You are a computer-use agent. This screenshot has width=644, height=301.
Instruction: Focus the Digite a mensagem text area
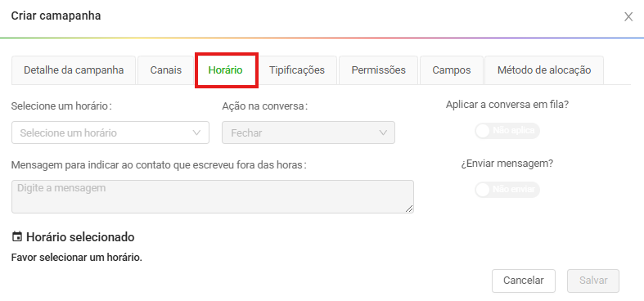coord(212,196)
